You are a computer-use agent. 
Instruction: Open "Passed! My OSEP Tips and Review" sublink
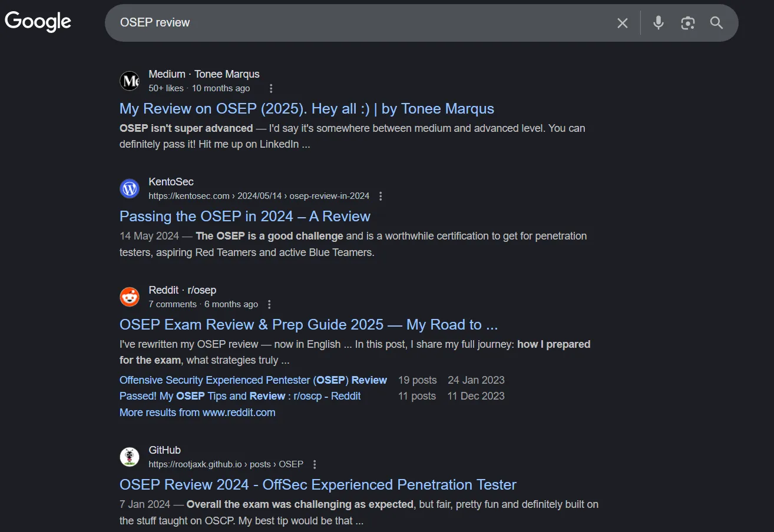[x=240, y=396]
